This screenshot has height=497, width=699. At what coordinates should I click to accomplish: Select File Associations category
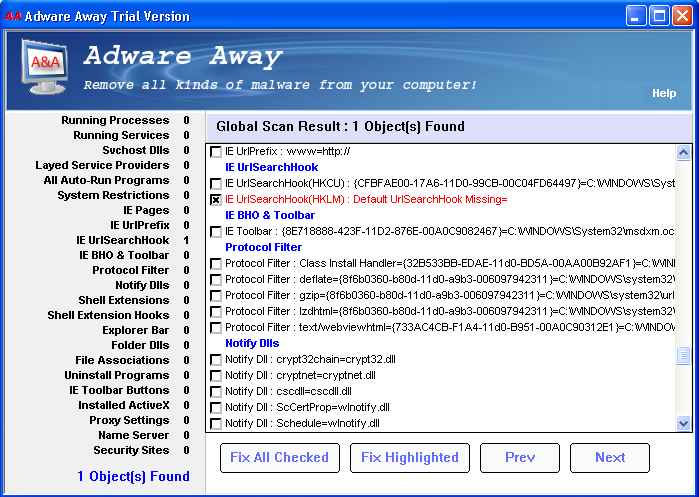[x=122, y=360]
